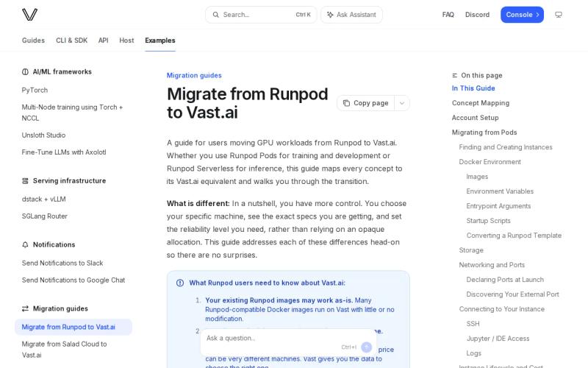Image resolution: width=588 pixels, height=368 pixels.
Task: Open Multi-Node training using Torch + NCCL
Action: point(72,113)
